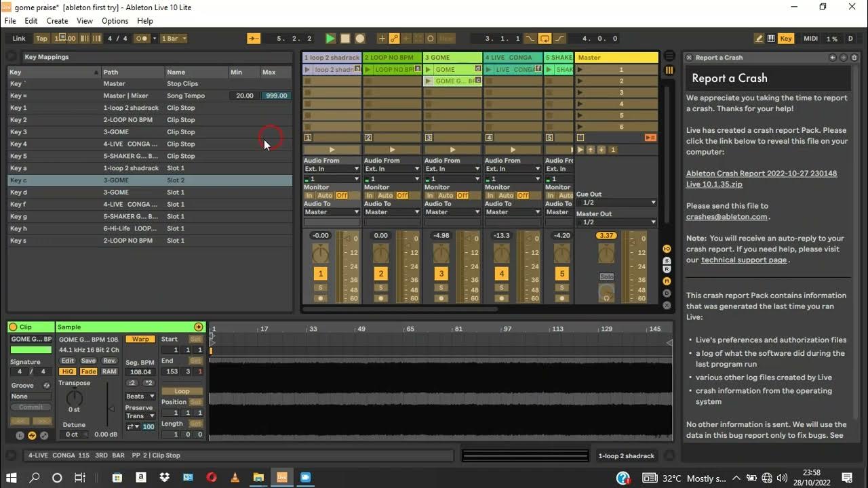Toggle the metronome button

142,39
